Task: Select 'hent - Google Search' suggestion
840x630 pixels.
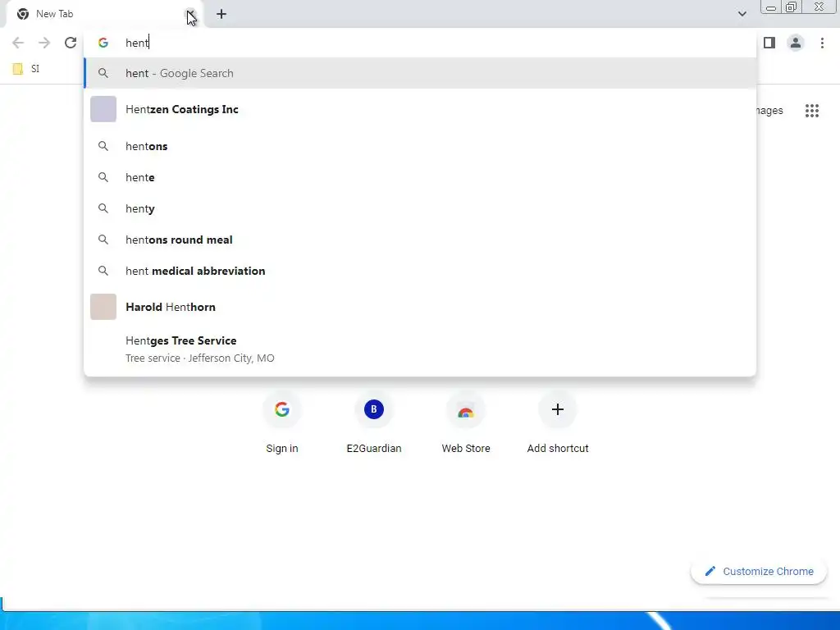Action: coord(420,73)
